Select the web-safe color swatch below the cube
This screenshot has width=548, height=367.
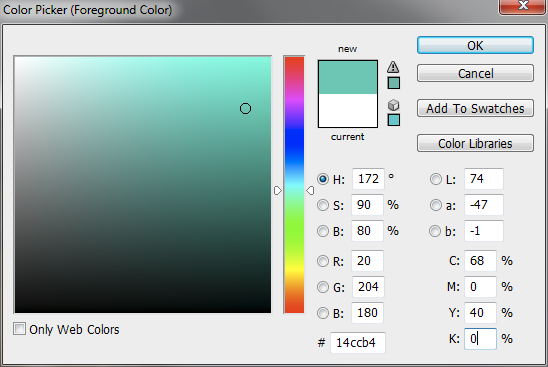[394, 120]
